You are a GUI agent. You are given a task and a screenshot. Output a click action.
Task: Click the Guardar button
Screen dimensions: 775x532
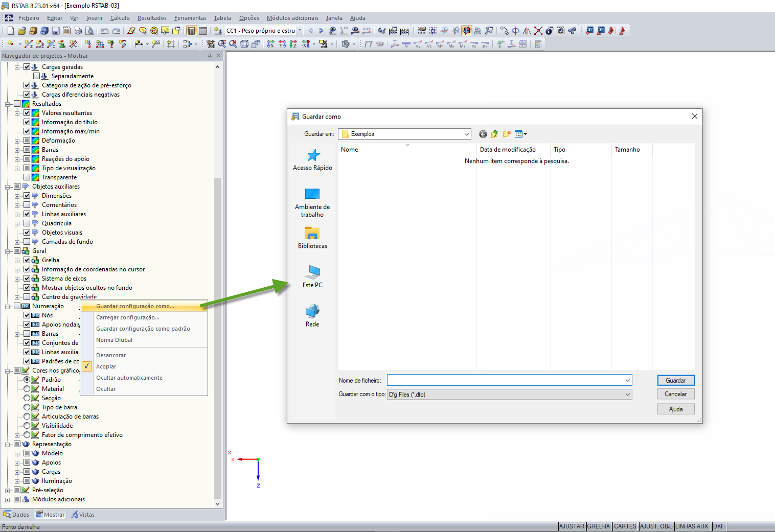676,380
